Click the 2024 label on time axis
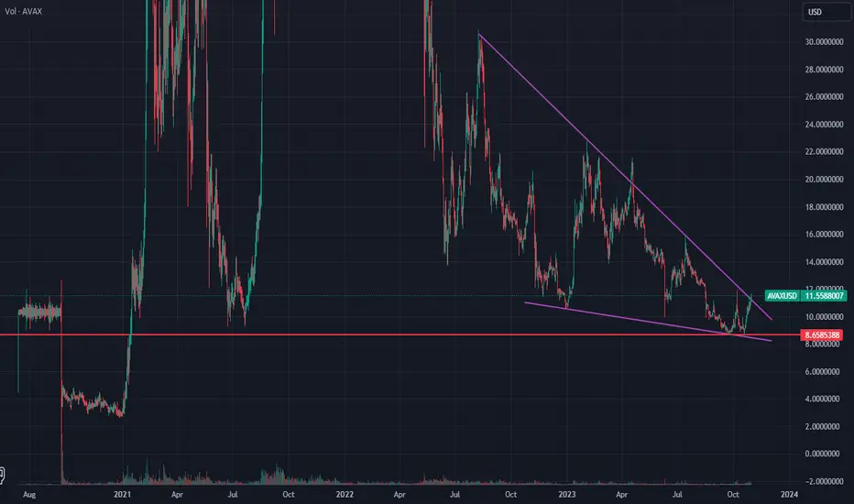854x504 pixels. click(789, 495)
